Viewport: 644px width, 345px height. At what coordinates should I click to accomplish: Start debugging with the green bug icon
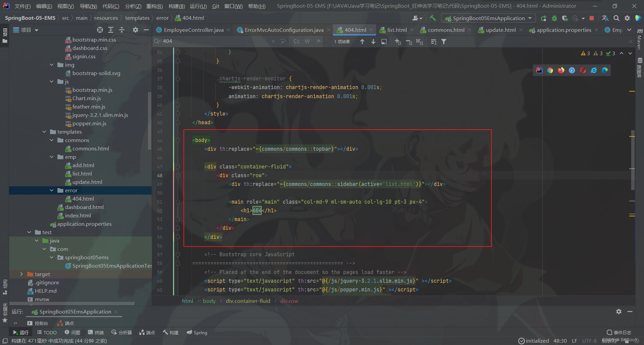tap(554, 18)
